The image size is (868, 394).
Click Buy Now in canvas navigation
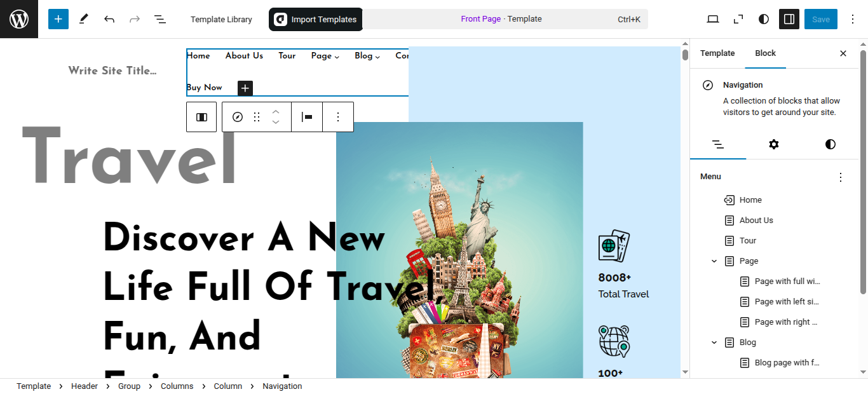click(x=205, y=88)
